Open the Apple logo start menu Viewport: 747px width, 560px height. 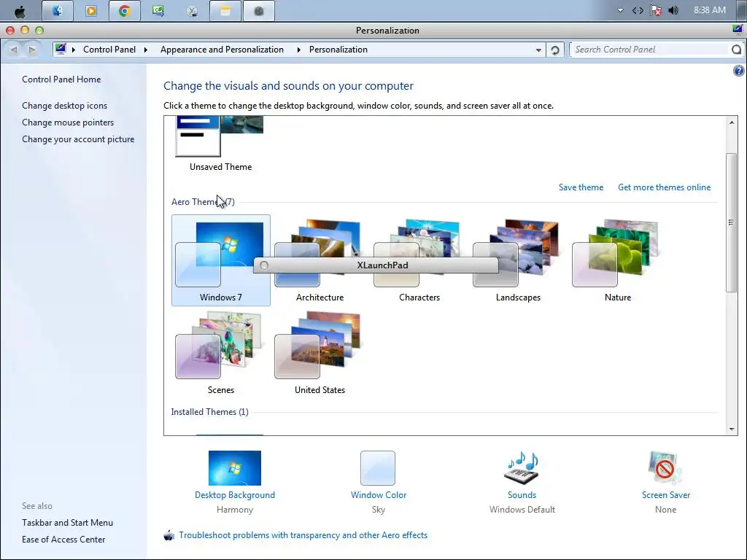click(20, 11)
